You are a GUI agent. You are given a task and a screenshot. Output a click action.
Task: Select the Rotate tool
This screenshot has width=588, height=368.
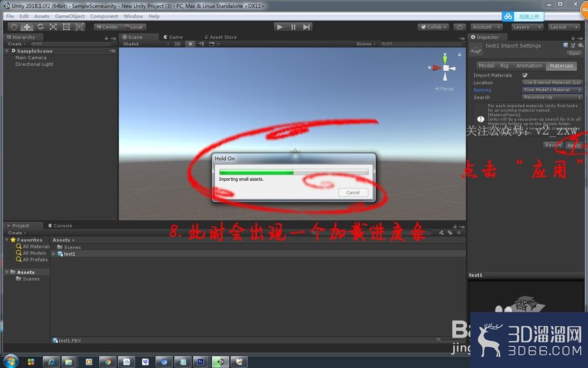pos(40,26)
